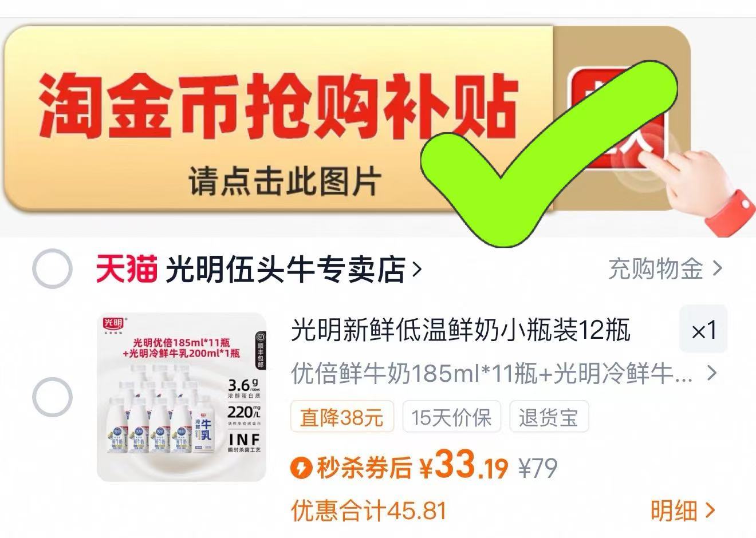Change the quantity via the ×1 box

click(x=703, y=329)
